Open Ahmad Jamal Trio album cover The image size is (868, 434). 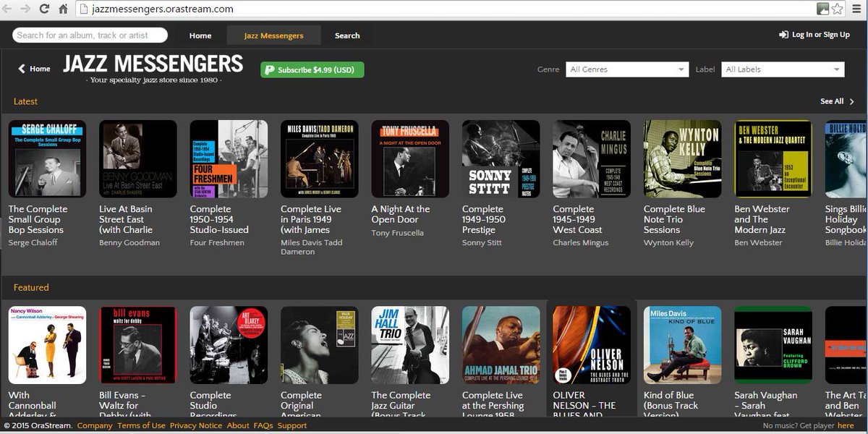point(501,345)
